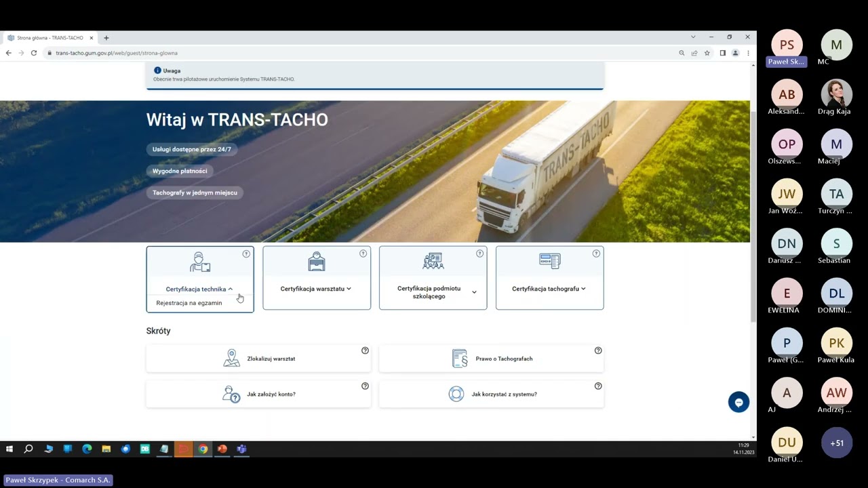Viewport: 868px width, 488px height.
Task: Click the technician icon in Certyfikacja technika card
Action: click(200, 262)
